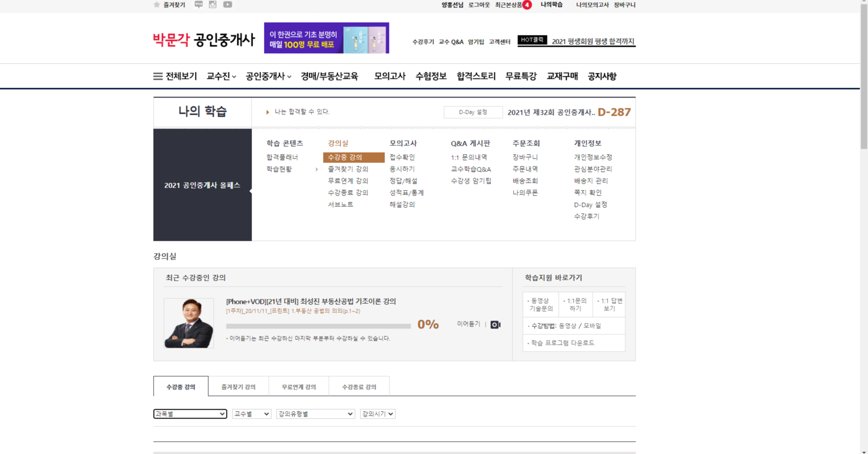The width and height of the screenshot is (868, 454).
Task: Switch to 무료연계 강의 tab
Action: pos(299,387)
